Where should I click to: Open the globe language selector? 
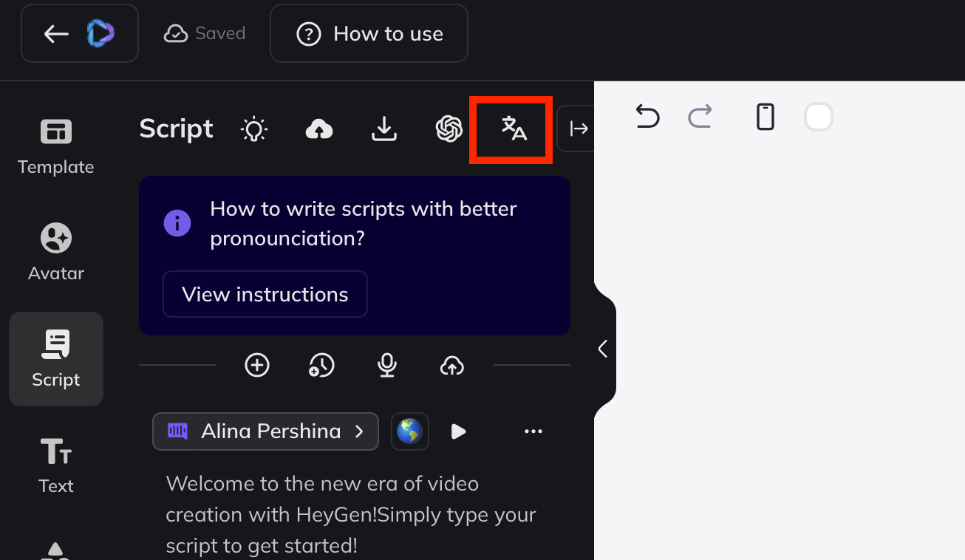click(x=409, y=431)
